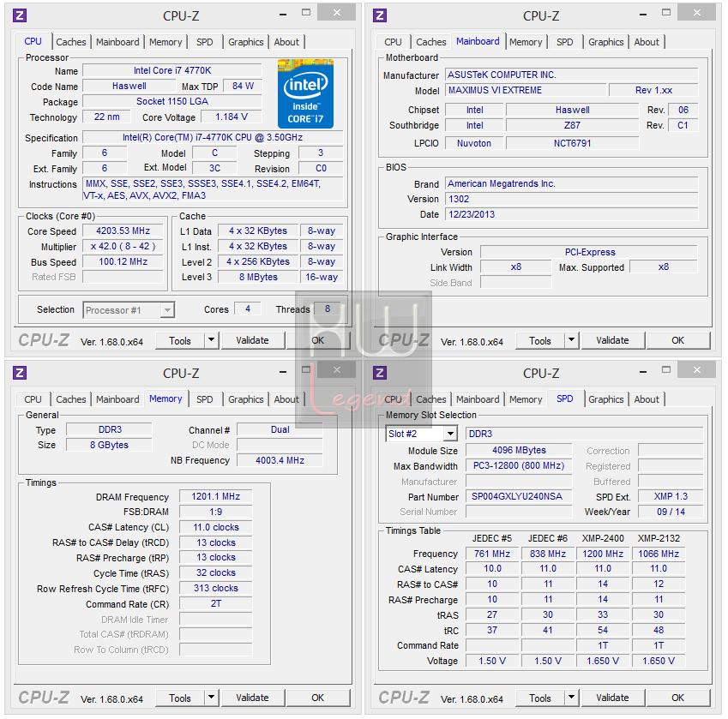728x719 pixels.
Task: Click the Module Size 4096 MBytes field
Action: point(519,451)
